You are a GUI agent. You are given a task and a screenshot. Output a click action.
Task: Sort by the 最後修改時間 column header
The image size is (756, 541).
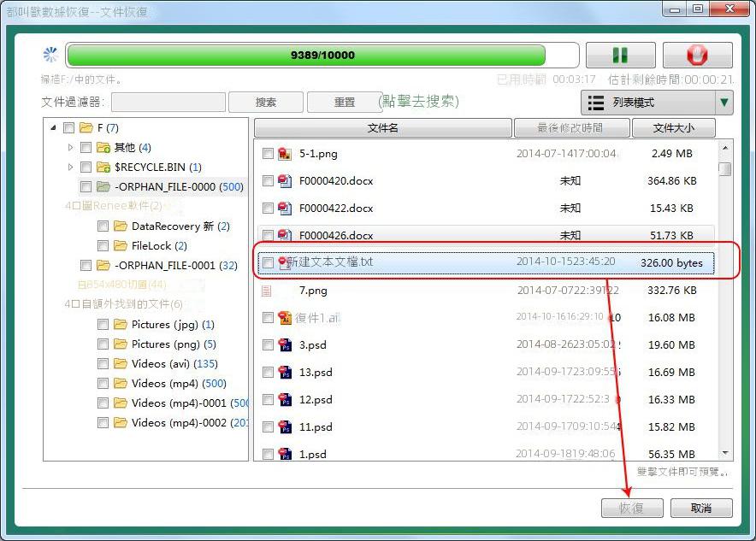(571, 127)
